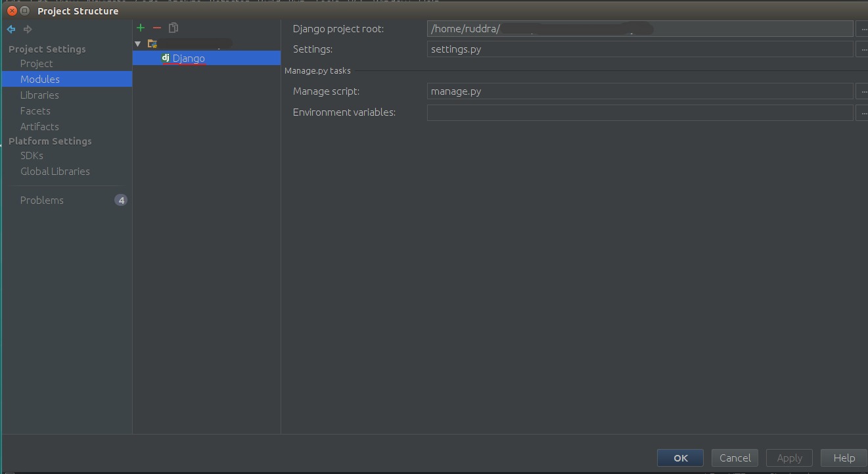Remove selected item with minus icon

(157, 28)
